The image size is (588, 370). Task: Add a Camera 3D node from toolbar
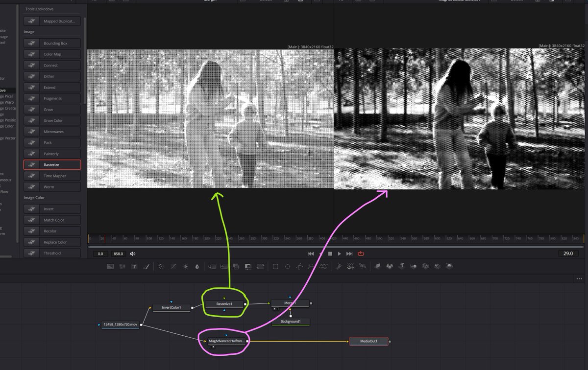[426, 266]
